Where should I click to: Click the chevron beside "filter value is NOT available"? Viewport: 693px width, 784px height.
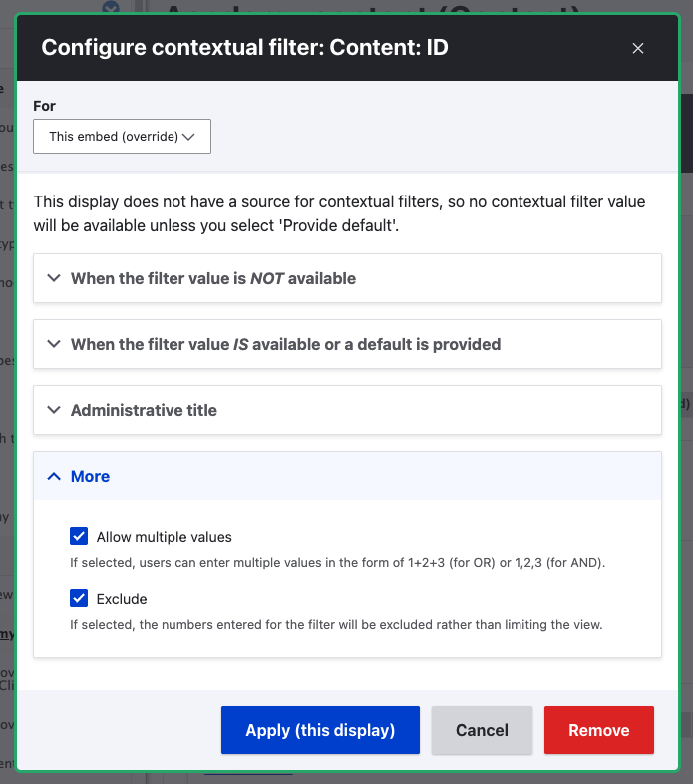53,279
